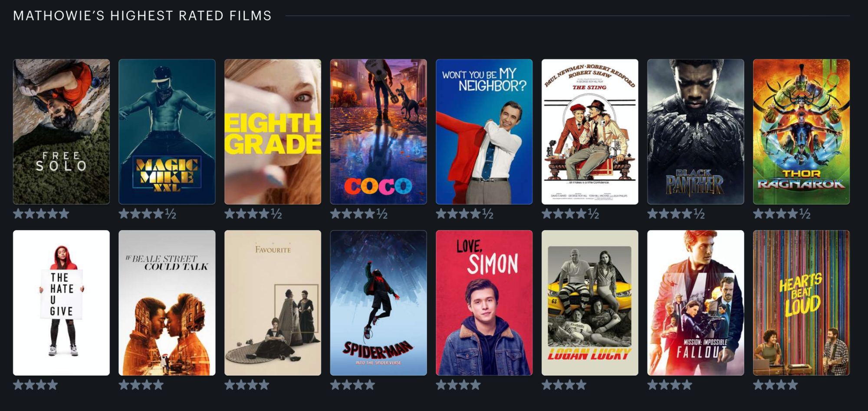
Task: Open the Free Solo poster
Action: click(61, 132)
